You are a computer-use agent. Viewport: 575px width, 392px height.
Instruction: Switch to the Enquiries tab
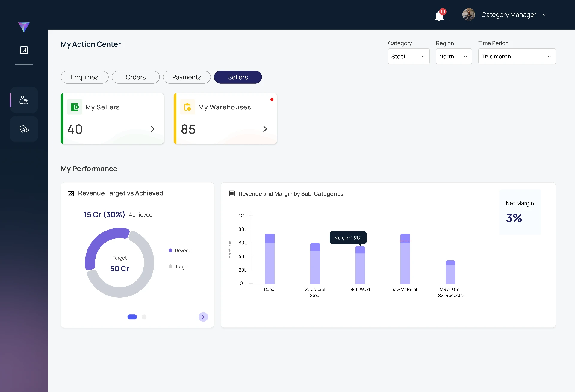[84, 77]
